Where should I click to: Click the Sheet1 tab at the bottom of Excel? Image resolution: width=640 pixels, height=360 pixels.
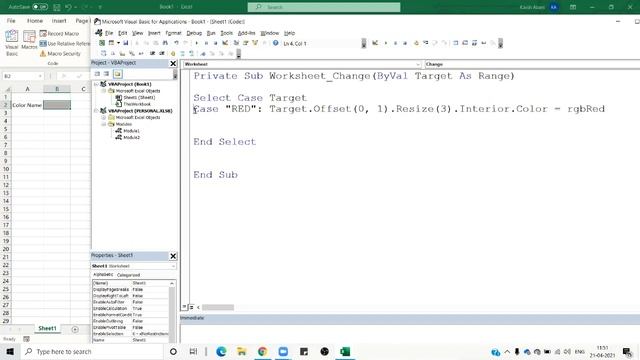click(47, 329)
